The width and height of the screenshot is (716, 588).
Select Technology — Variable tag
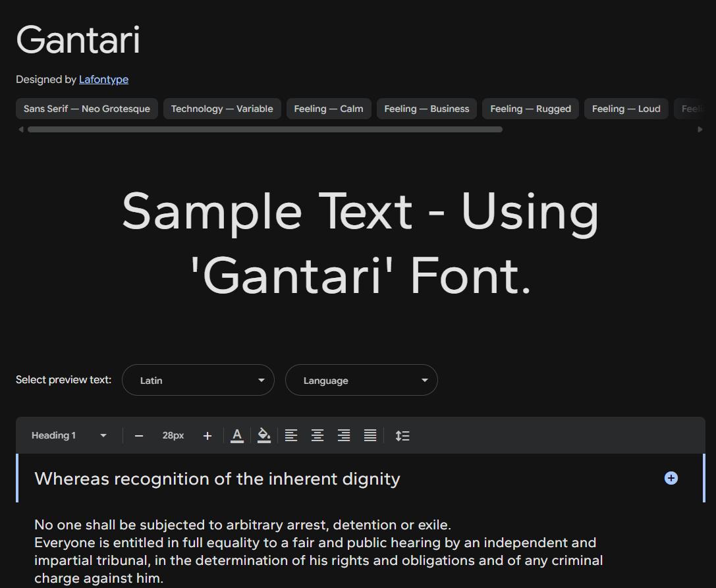[222, 109]
